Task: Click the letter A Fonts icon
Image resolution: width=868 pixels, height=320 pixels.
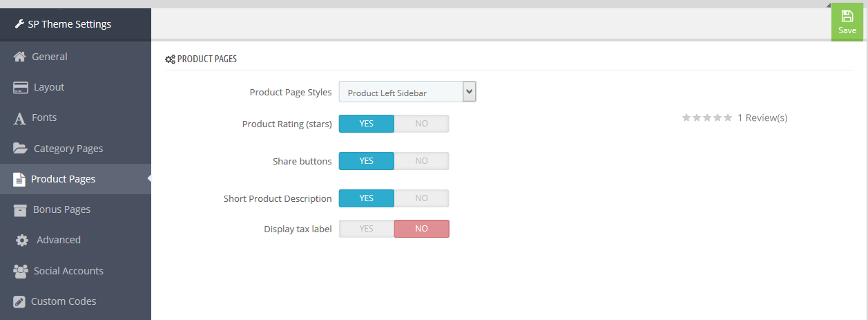Action: coord(20,118)
